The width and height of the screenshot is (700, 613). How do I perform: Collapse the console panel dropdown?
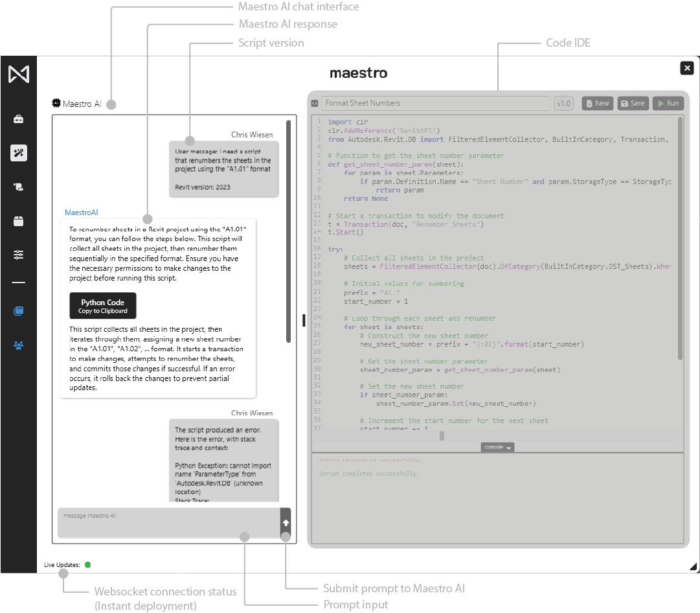[x=497, y=447]
